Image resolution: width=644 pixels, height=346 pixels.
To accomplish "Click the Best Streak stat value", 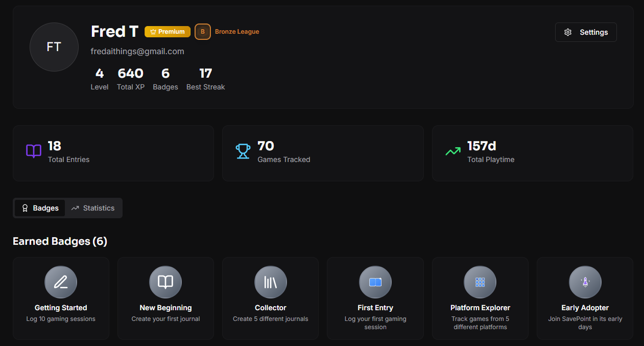I will click(205, 73).
